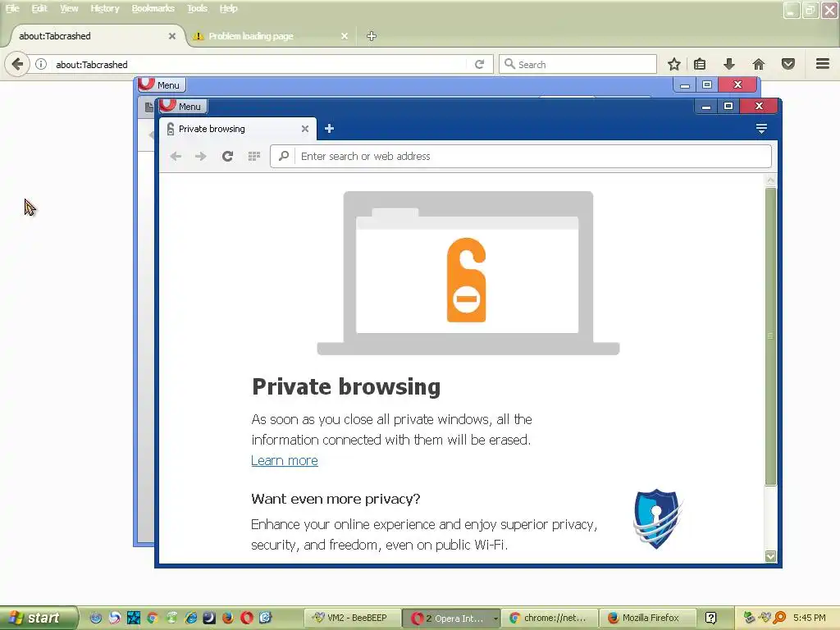Open Firefox hamburger menu
This screenshot has height=630, width=840.
click(823, 64)
